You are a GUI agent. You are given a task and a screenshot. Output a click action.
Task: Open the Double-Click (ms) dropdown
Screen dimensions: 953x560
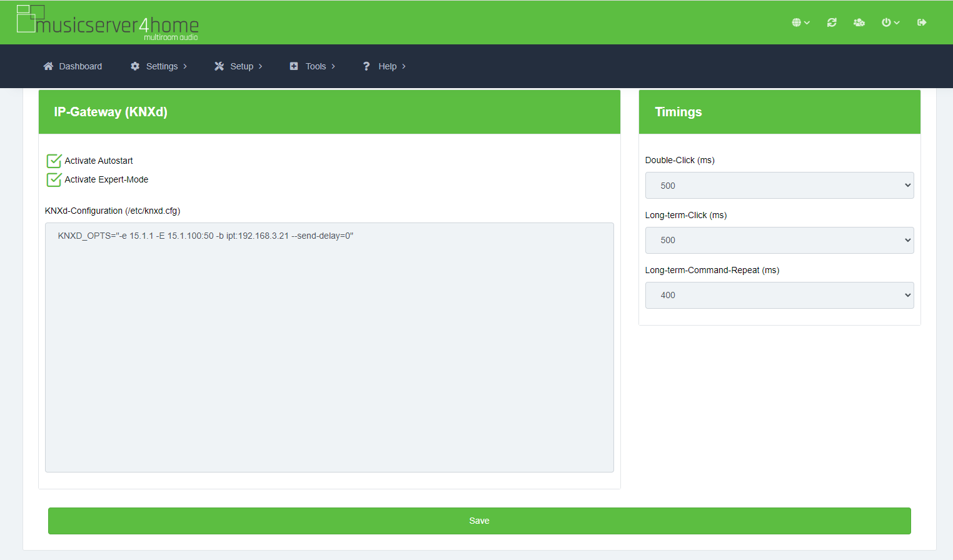coord(779,186)
